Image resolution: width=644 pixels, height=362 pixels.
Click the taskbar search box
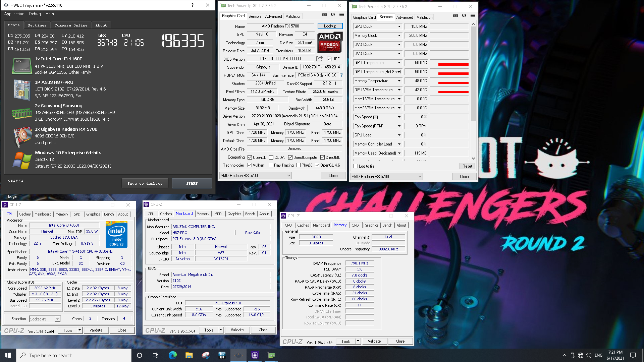pyautogui.click(x=74, y=355)
